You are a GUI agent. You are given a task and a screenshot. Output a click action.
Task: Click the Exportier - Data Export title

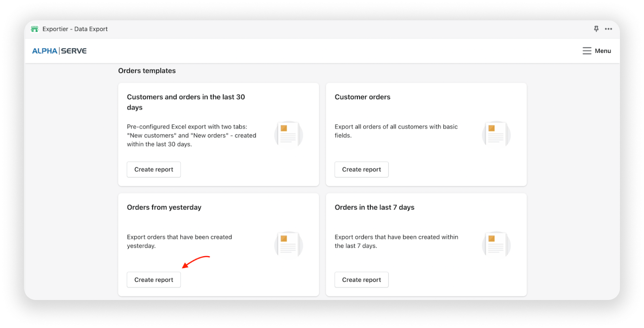(75, 29)
